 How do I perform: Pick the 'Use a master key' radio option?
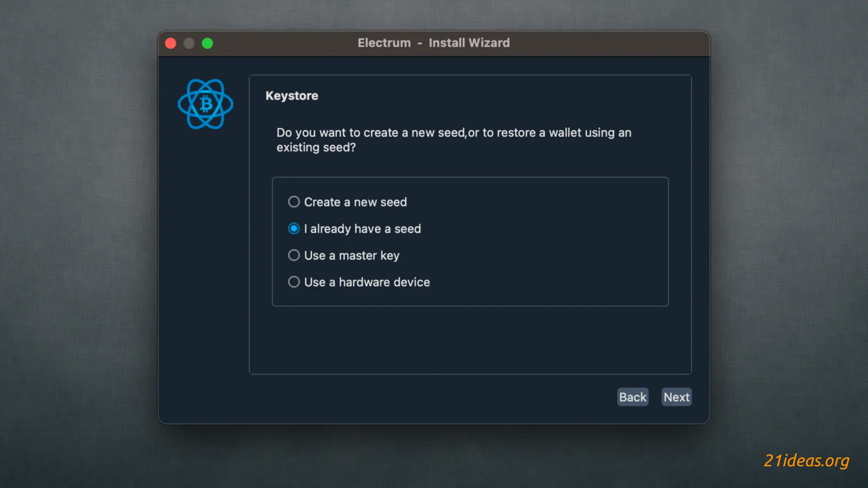(293, 255)
